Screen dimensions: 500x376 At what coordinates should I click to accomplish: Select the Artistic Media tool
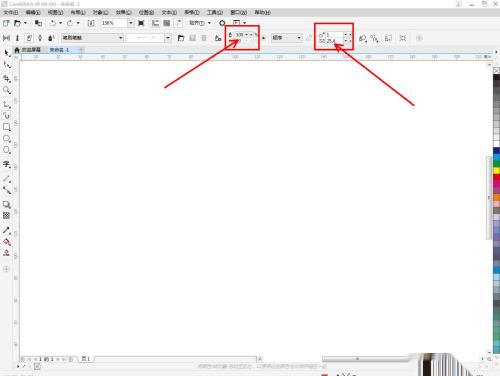click(6, 116)
